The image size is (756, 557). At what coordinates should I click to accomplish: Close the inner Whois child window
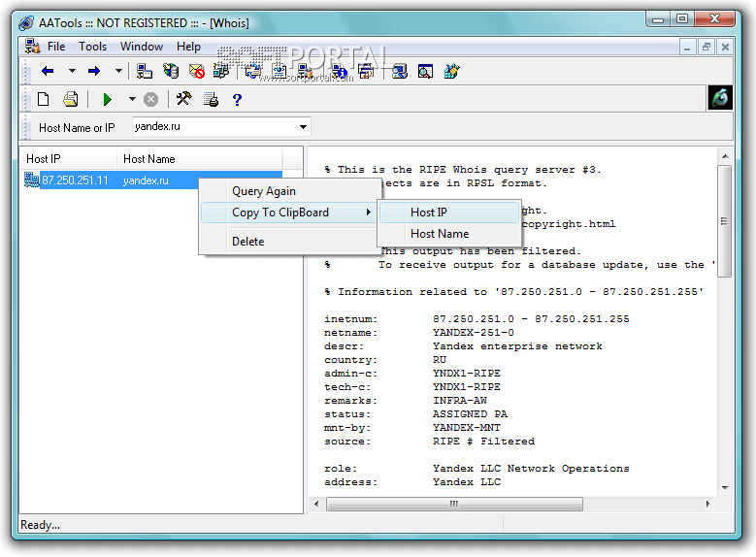pyautogui.click(x=725, y=48)
